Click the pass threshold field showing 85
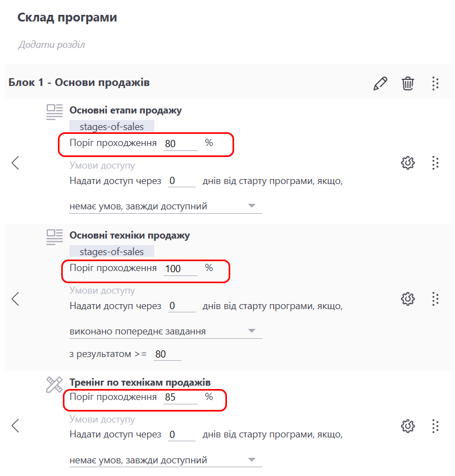The image size is (455, 476). 180,397
